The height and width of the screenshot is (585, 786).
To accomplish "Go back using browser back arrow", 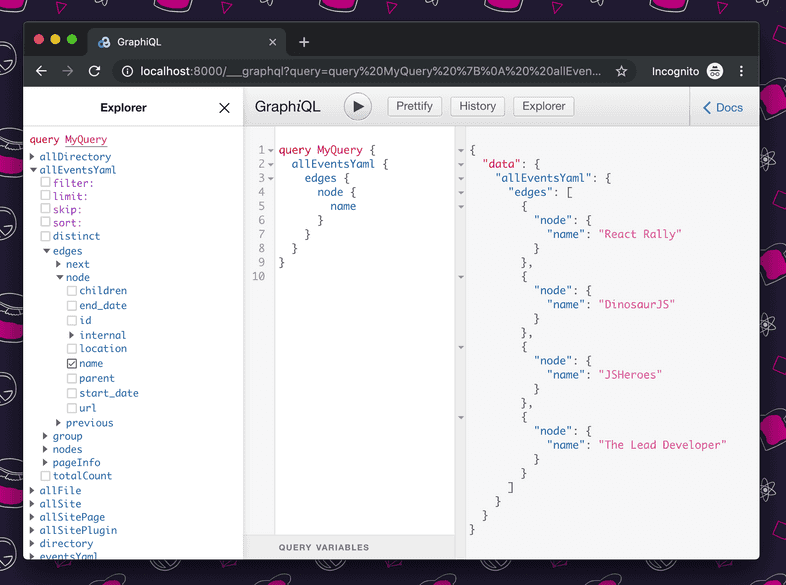I will 41,71.
